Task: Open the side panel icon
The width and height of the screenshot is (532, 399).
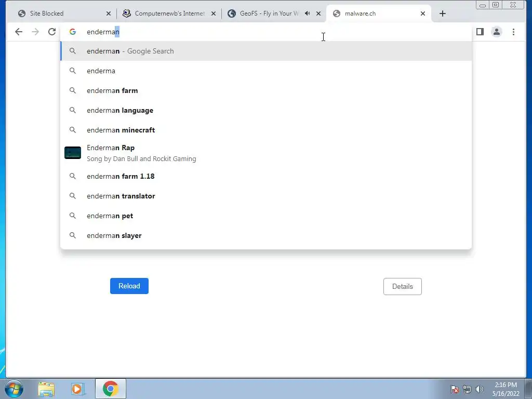Action: tap(480, 32)
